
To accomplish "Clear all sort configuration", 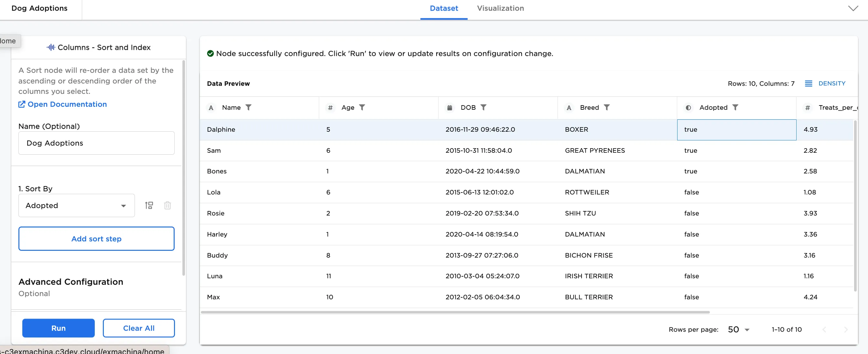I will [x=138, y=328].
